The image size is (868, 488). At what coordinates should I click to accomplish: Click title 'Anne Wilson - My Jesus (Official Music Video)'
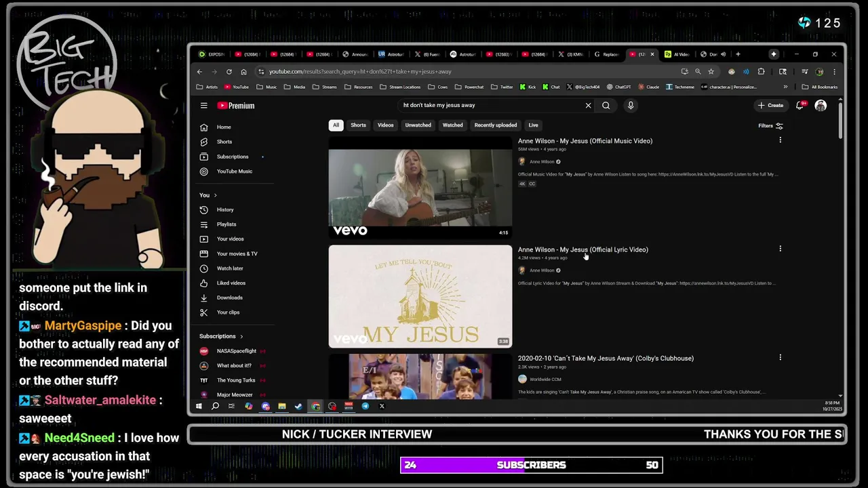585,141
